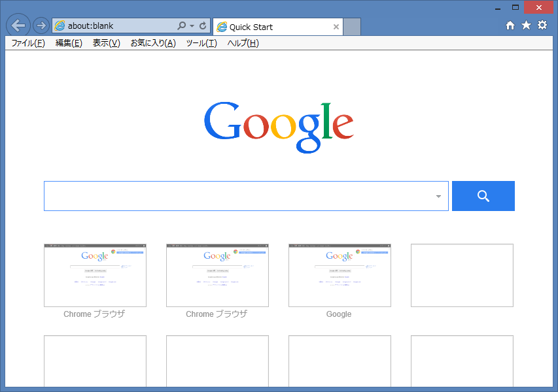
Task: Open the ファイル(F) menu
Action: point(28,43)
